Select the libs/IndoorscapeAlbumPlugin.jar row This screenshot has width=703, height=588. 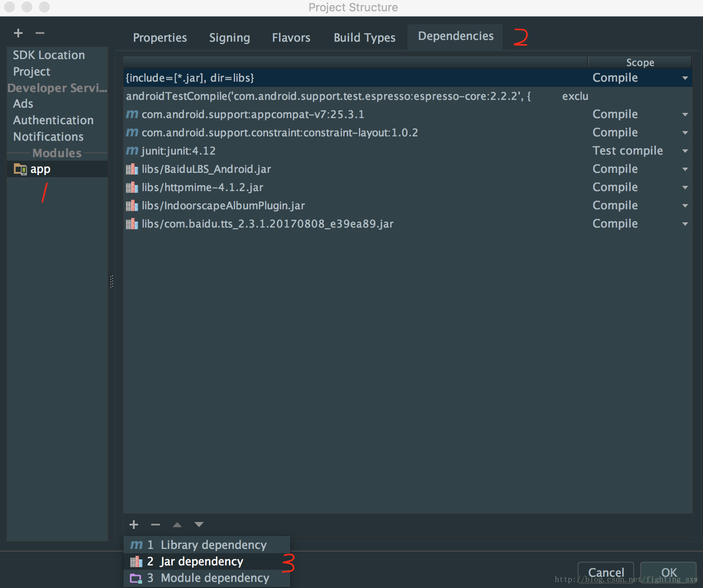408,205
